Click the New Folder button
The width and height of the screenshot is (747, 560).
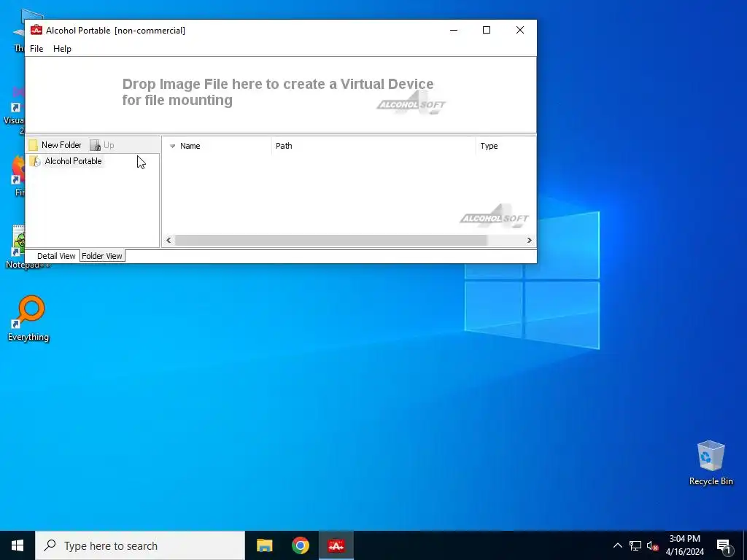tap(55, 145)
